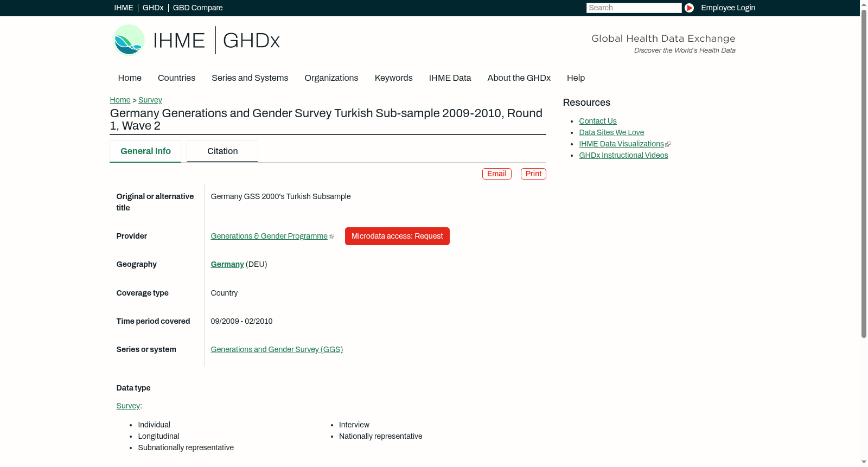The height and width of the screenshot is (467, 868).
Task: Click the GHDx header wordmark
Action: (x=251, y=41)
